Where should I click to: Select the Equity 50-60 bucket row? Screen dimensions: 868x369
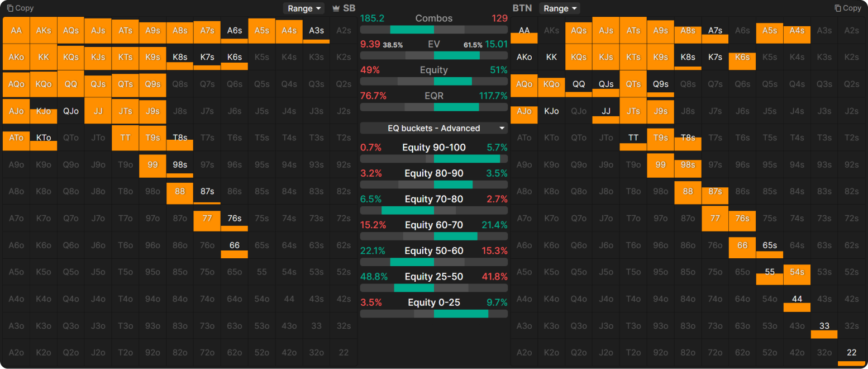click(434, 255)
